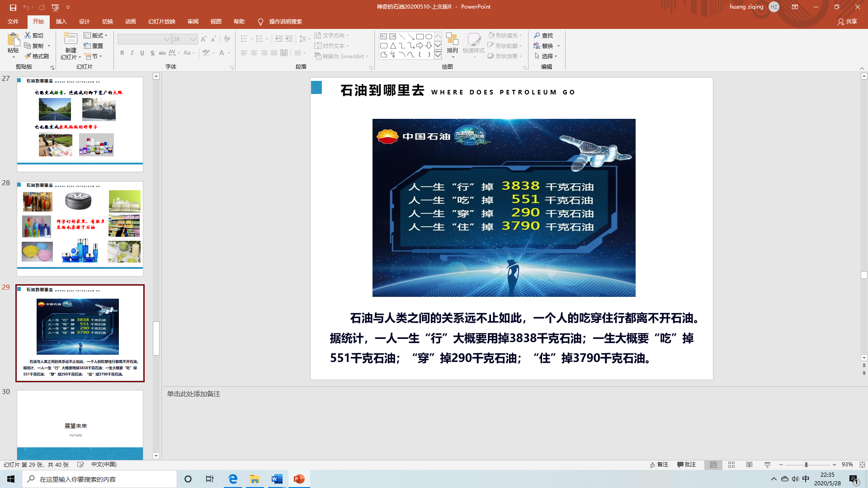
Task: Open the font name combo box
Action: point(144,39)
